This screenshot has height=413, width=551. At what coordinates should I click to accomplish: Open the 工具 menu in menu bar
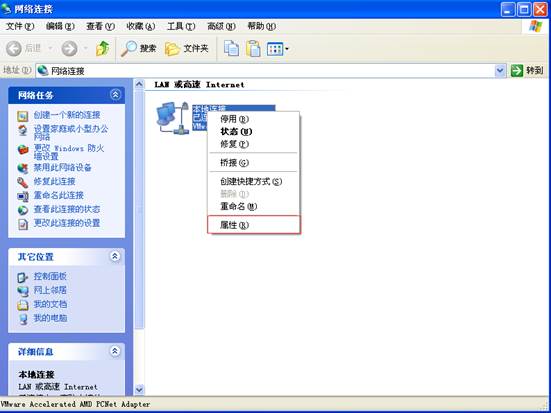click(x=181, y=26)
